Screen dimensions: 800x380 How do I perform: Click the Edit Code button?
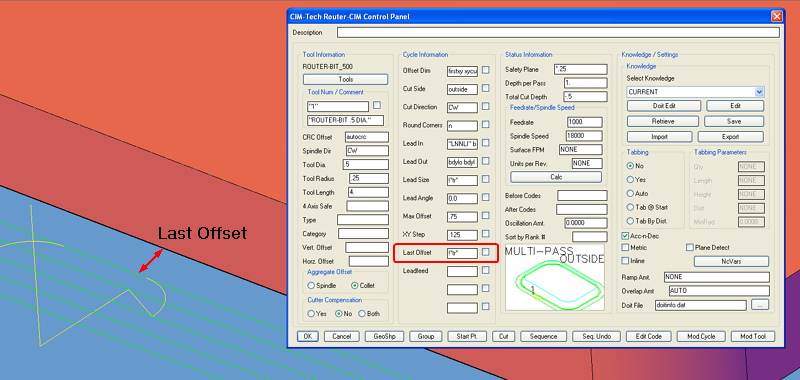[x=648, y=337]
